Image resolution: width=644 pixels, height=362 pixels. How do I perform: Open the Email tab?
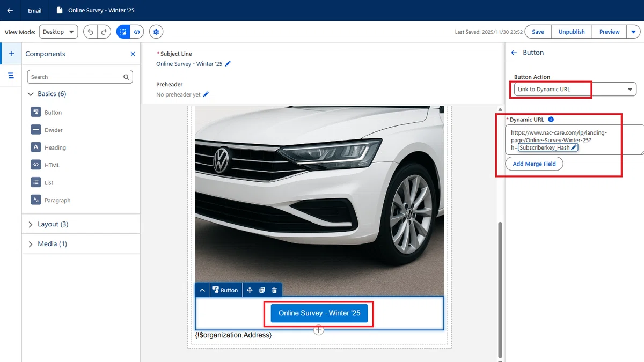pyautogui.click(x=34, y=10)
